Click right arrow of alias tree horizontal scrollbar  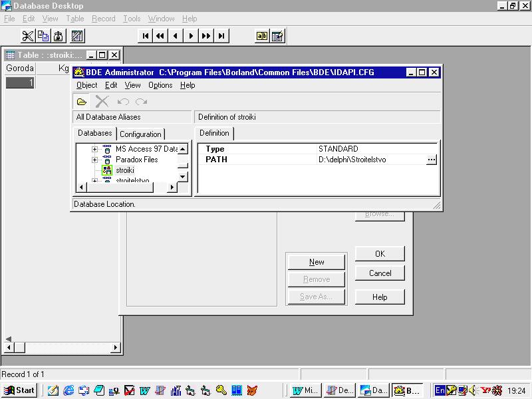(172, 188)
